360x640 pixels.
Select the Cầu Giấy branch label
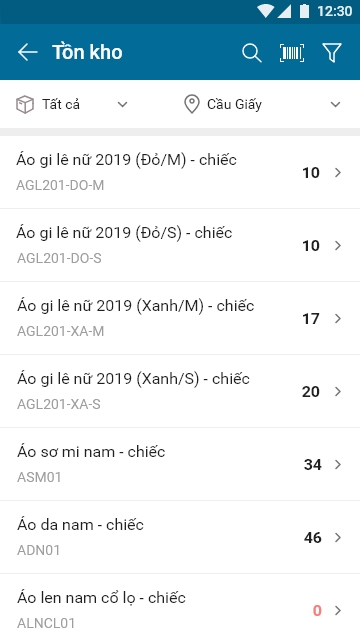(x=234, y=104)
